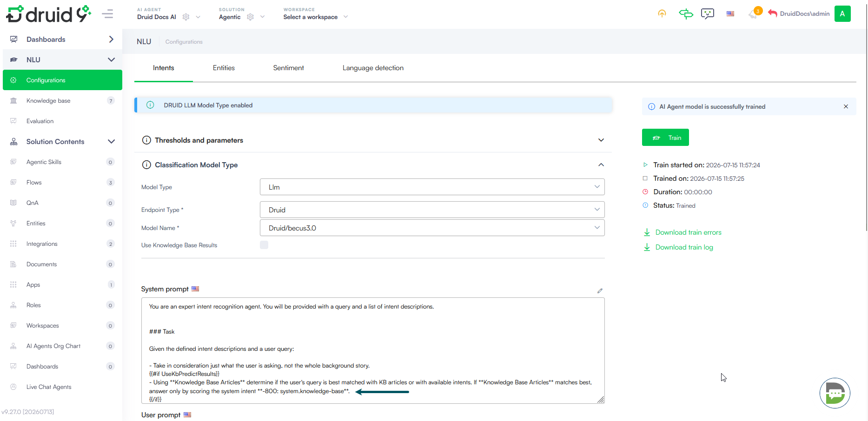Open Druid Docs AI agent settings gear

186,17
